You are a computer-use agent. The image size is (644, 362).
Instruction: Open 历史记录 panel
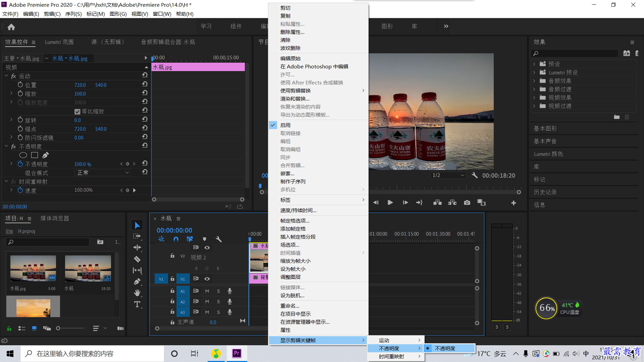(x=545, y=192)
